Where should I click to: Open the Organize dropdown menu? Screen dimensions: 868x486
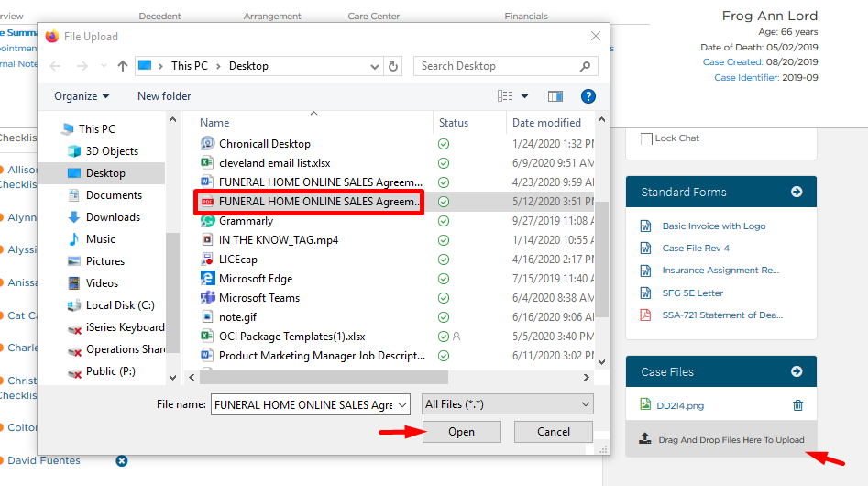(82, 96)
